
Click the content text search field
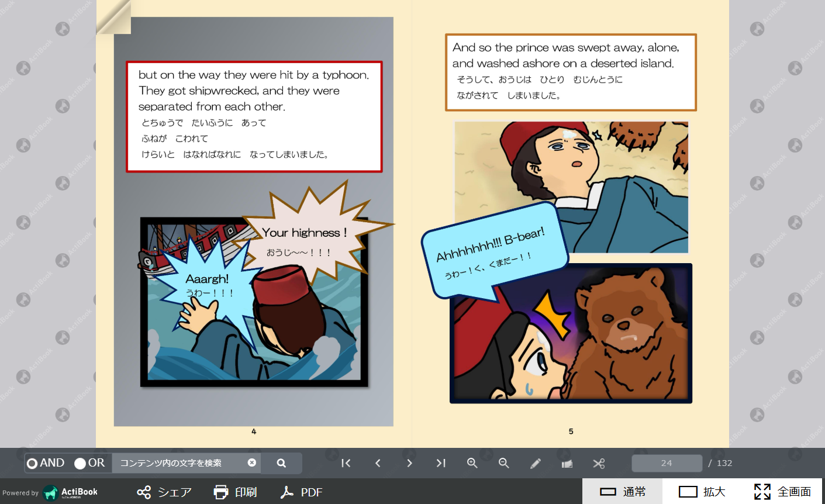point(178,463)
